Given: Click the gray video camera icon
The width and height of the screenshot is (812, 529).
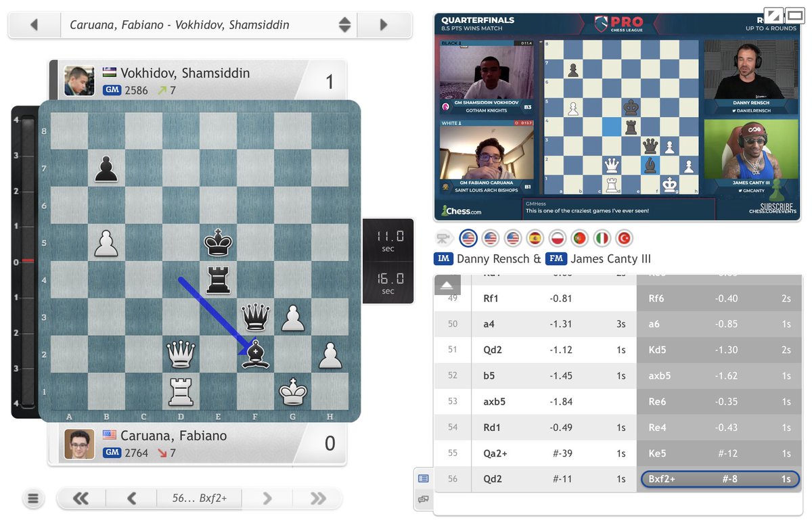Looking at the screenshot, I should pyautogui.click(x=445, y=238).
